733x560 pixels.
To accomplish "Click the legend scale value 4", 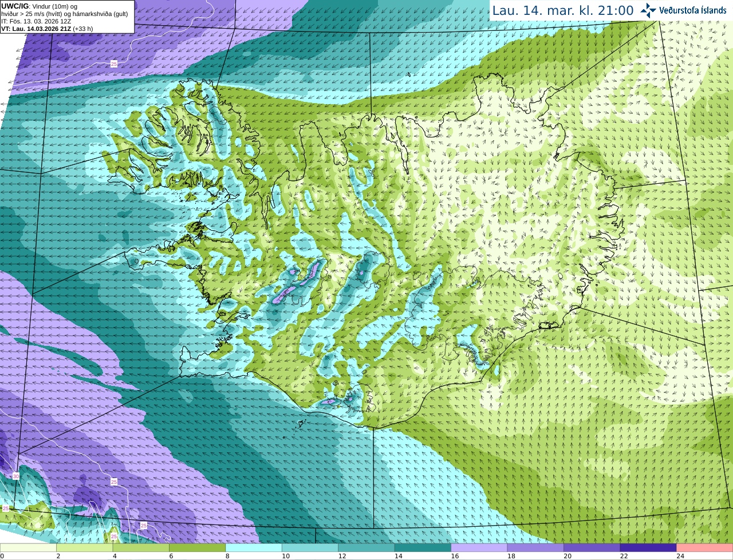I will click(x=115, y=556).
